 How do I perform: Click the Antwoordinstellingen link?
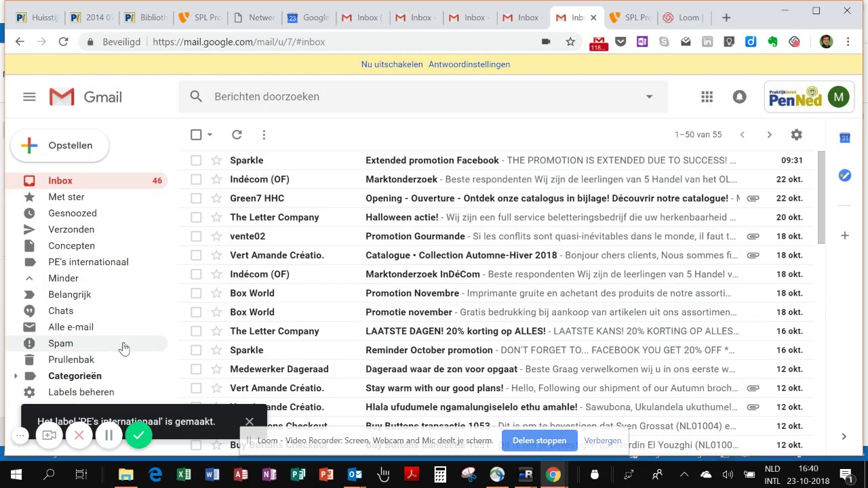(469, 64)
